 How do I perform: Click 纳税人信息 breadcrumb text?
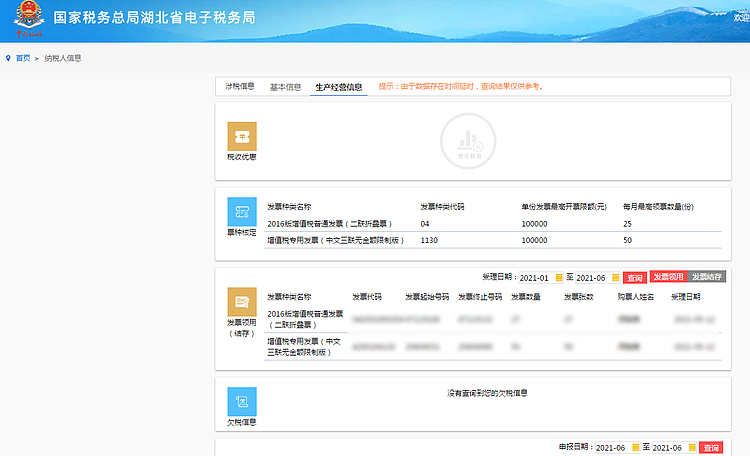pos(63,58)
